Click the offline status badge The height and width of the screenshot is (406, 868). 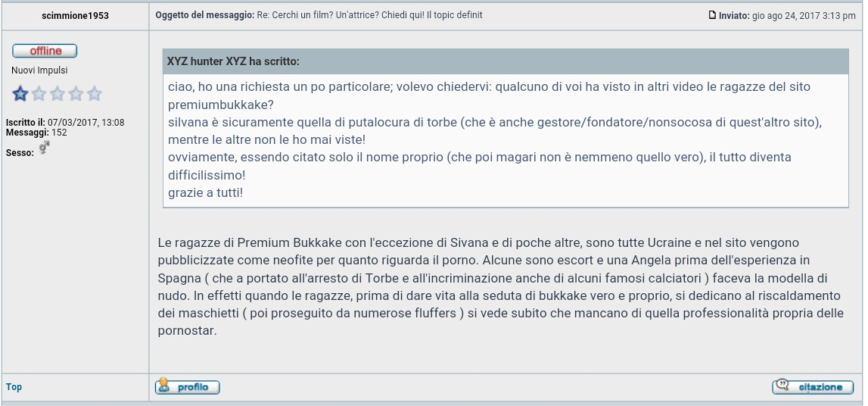(x=45, y=51)
